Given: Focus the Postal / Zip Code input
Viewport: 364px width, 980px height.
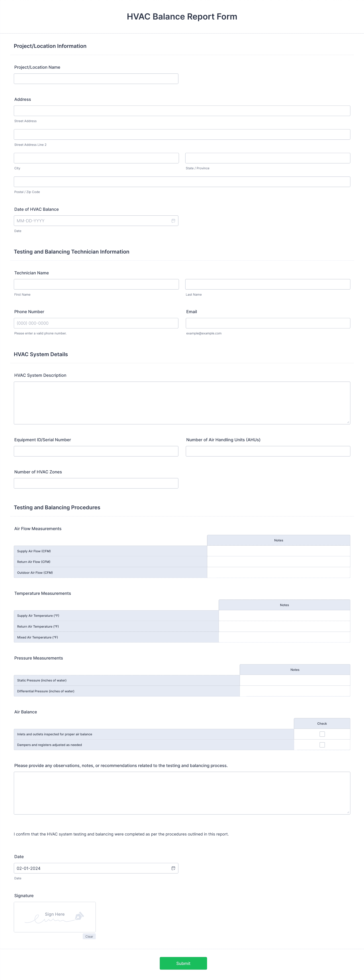Looking at the screenshot, I should click(x=182, y=182).
